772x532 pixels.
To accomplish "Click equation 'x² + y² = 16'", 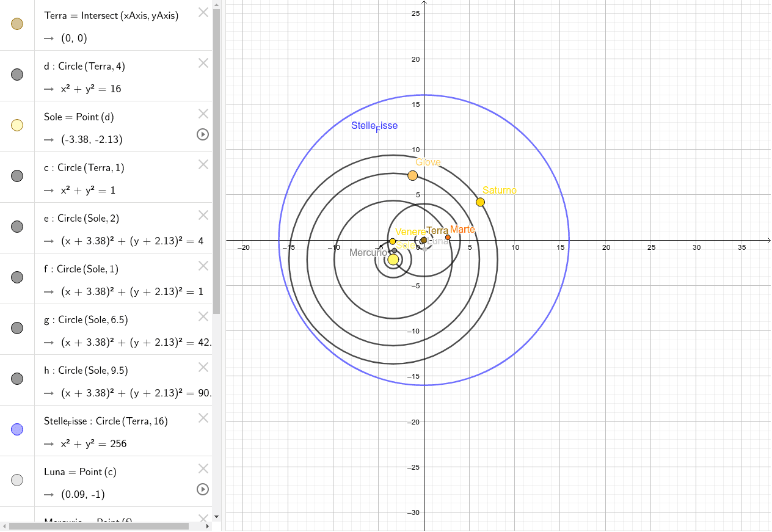I will [91, 89].
